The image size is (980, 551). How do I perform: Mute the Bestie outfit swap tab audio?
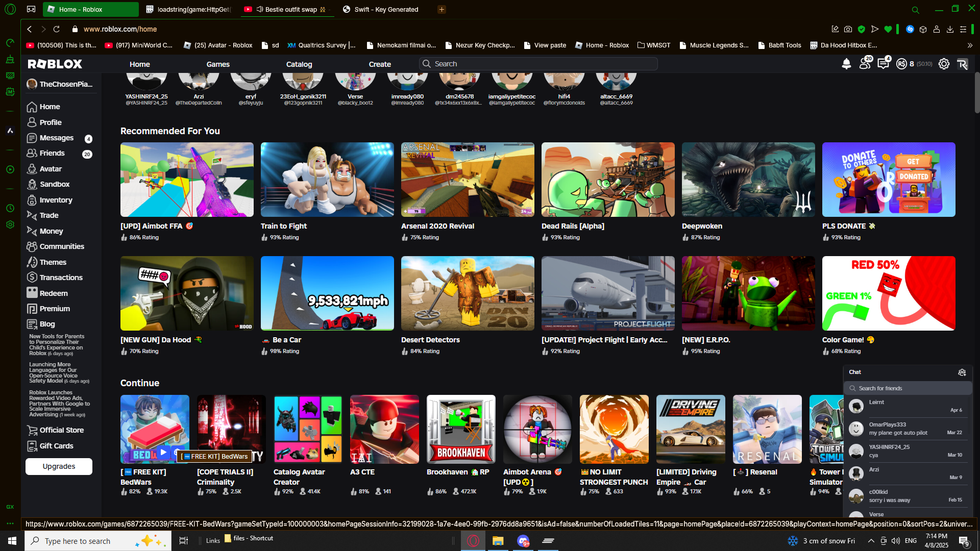[260, 9]
